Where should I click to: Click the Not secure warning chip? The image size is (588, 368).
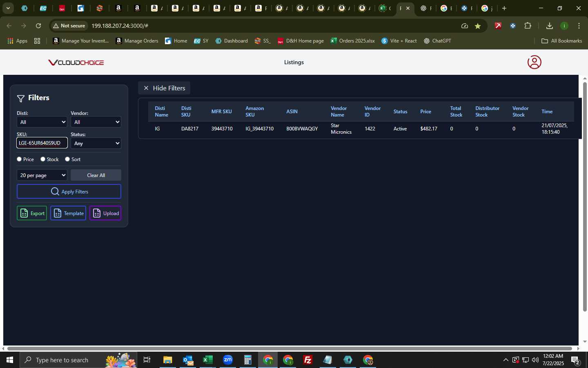69,26
